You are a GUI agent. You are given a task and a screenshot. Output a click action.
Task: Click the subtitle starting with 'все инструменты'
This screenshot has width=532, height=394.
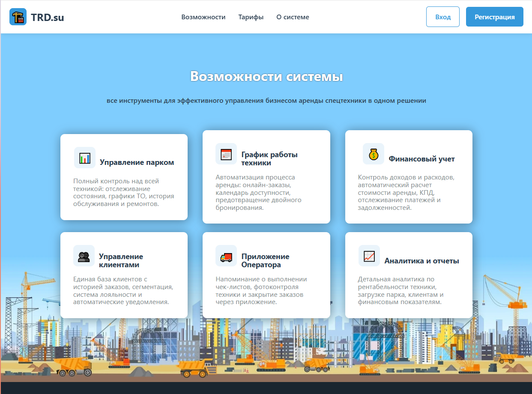266,101
